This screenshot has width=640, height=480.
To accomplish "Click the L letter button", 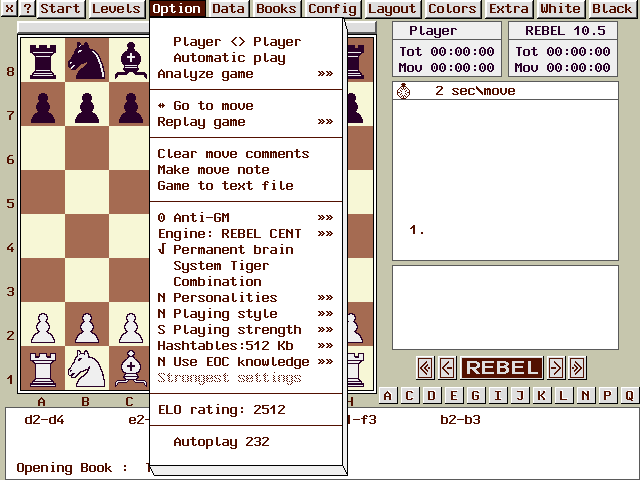I will pyautogui.click(x=564, y=396).
